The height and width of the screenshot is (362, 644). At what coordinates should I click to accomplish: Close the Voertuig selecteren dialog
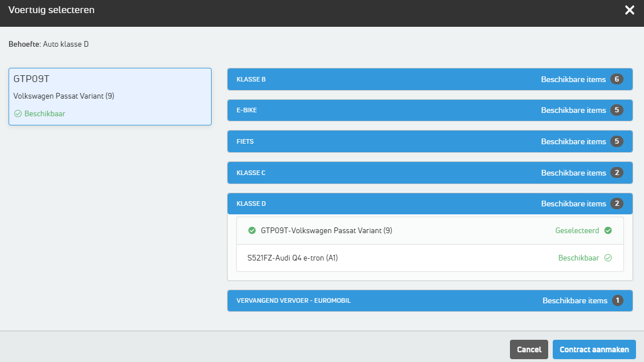[x=630, y=10]
